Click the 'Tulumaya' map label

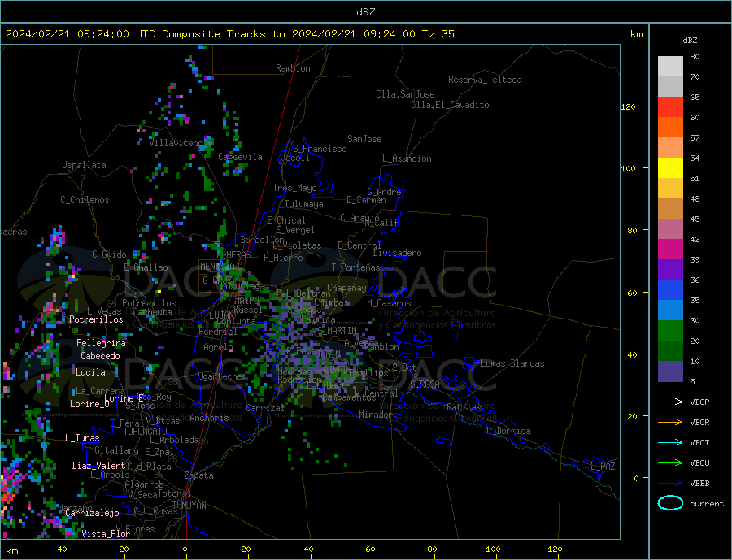click(304, 204)
